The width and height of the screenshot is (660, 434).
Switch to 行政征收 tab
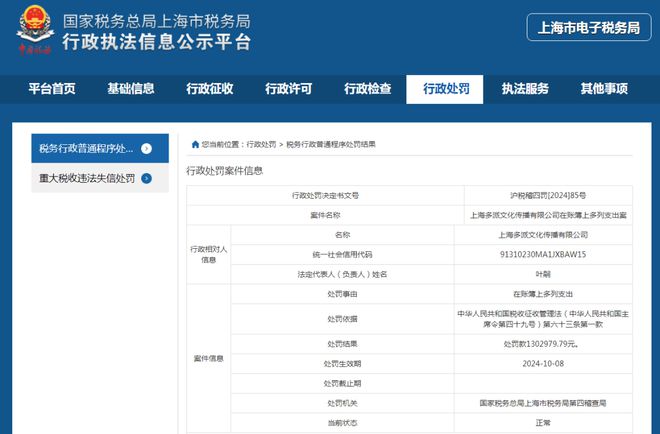click(x=210, y=89)
